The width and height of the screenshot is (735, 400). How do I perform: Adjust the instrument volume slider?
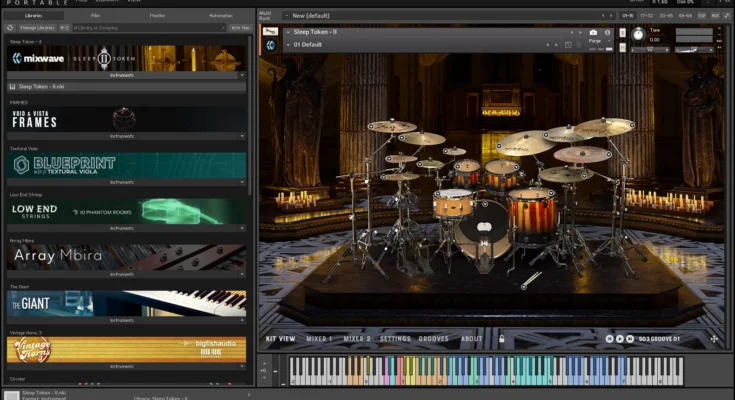click(693, 49)
